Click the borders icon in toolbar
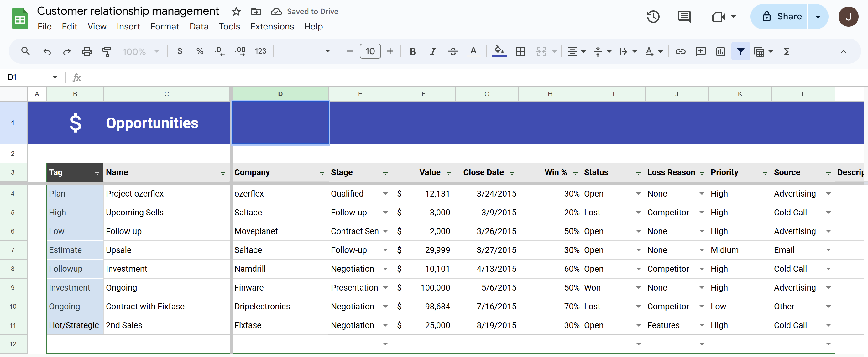The height and width of the screenshot is (357, 868). (520, 52)
